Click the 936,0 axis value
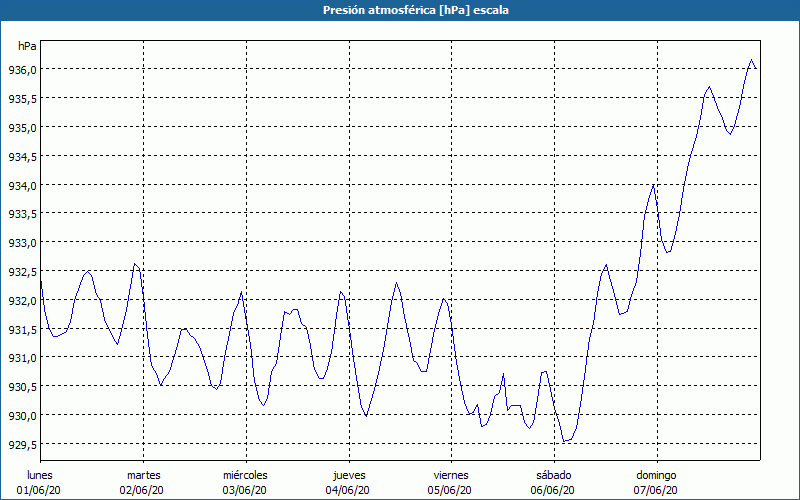This screenshot has width=800, height=500. [x=22, y=70]
